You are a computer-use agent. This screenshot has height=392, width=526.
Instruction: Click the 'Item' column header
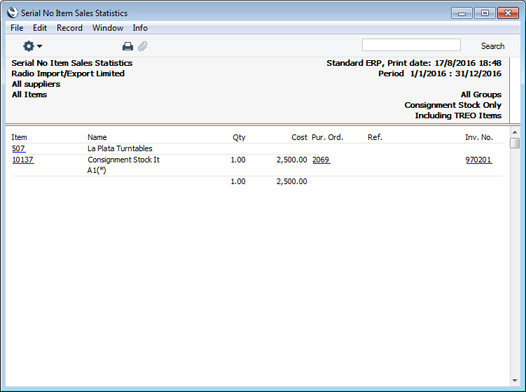(x=19, y=137)
